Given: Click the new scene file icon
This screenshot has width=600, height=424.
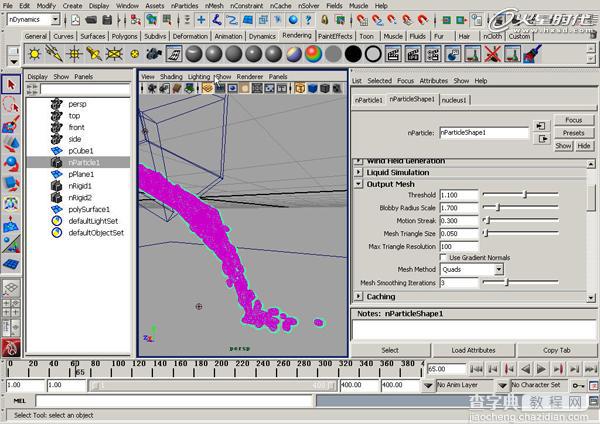Looking at the screenshot, I should (76, 20).
